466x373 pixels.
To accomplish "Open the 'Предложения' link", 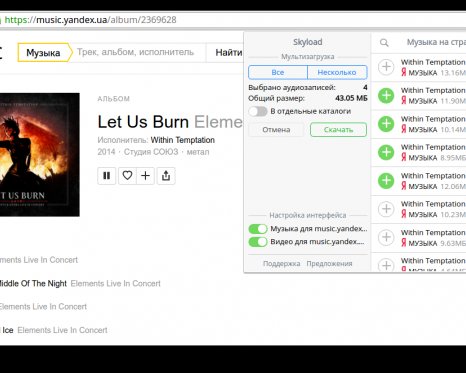I will (329, 264).
